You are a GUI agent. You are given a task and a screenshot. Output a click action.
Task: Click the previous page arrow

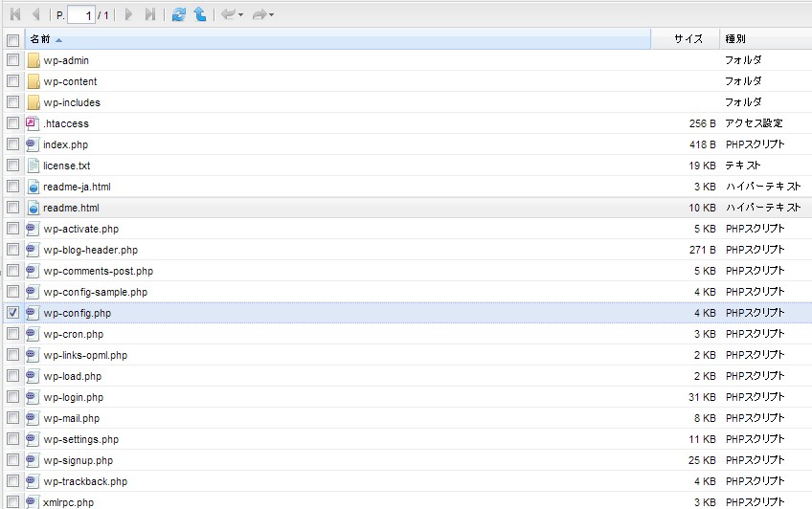tap(35, 14)
